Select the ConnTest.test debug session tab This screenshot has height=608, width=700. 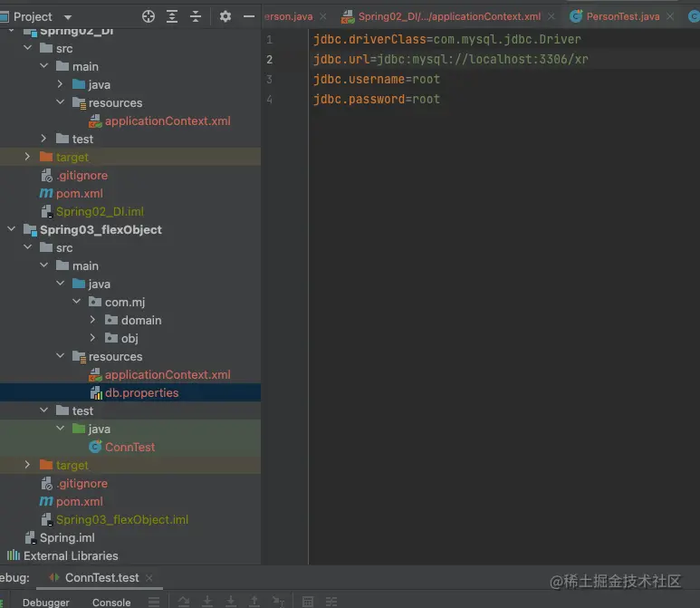click(x=101, y=577)
